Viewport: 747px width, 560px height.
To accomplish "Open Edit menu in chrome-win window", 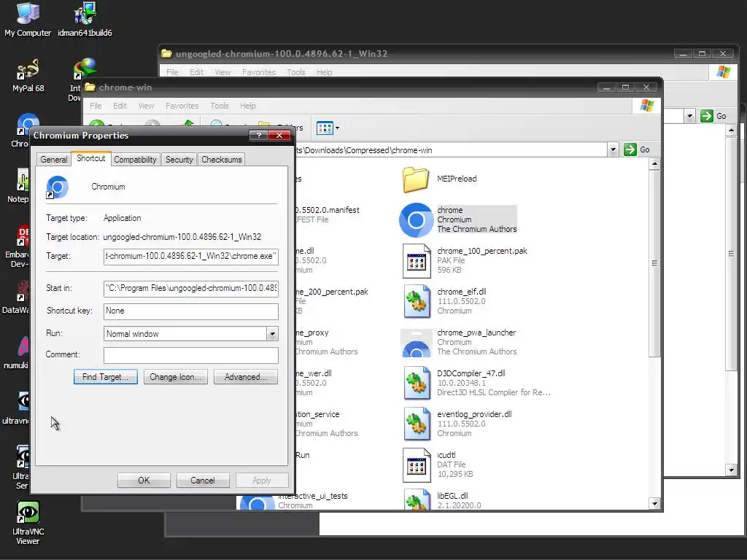I will click(x=120, y=106).
